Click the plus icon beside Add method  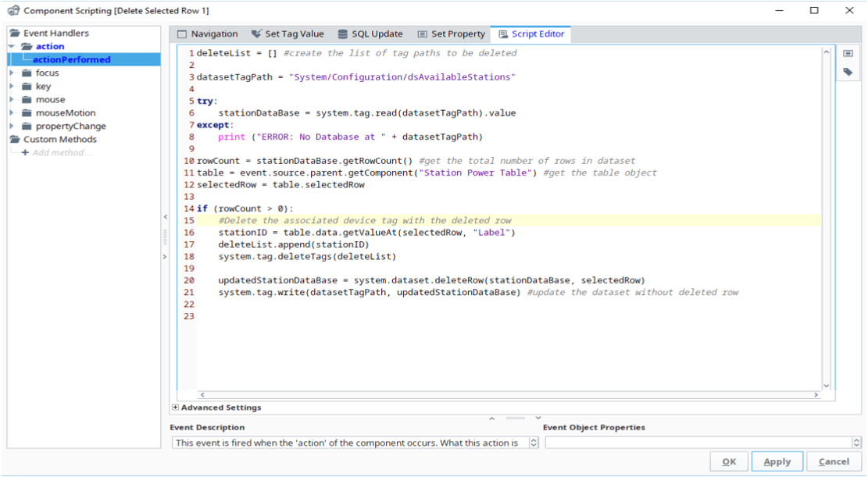(25, 153)
